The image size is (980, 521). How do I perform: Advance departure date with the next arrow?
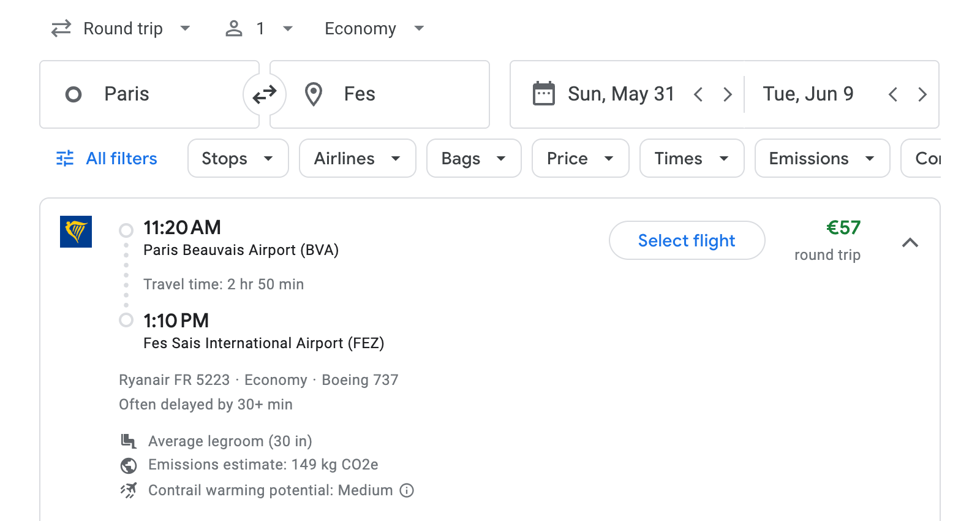click(x=728, y=94)
